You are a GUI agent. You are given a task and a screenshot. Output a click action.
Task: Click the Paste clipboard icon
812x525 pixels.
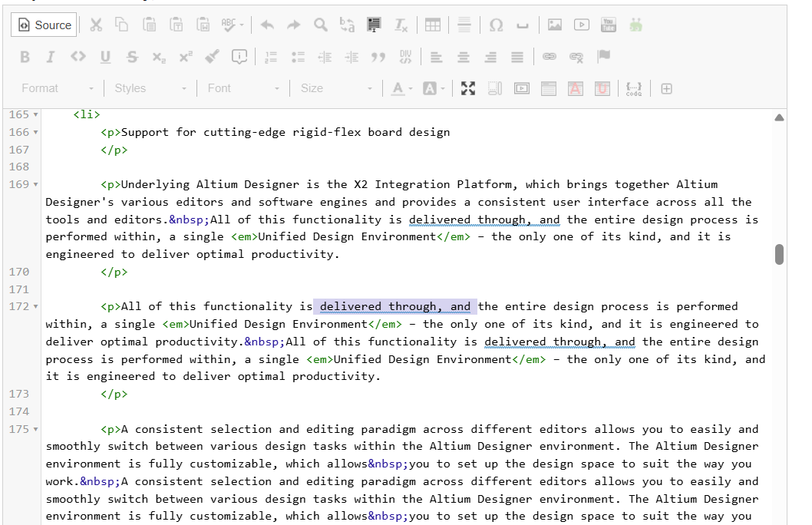149,25
